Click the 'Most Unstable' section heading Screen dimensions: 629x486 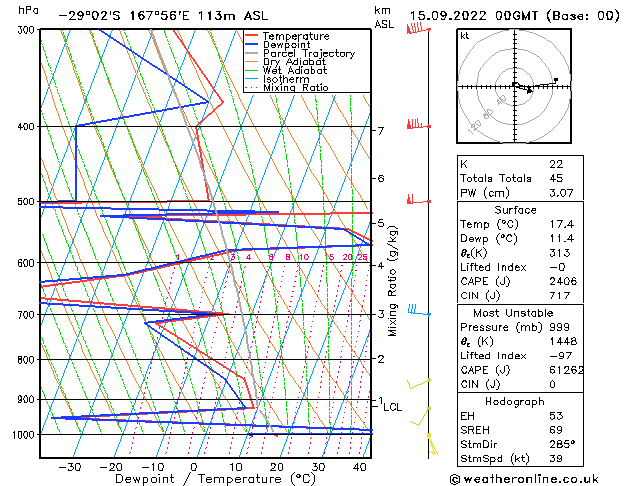pyautogui.click(x=513, y=313)
